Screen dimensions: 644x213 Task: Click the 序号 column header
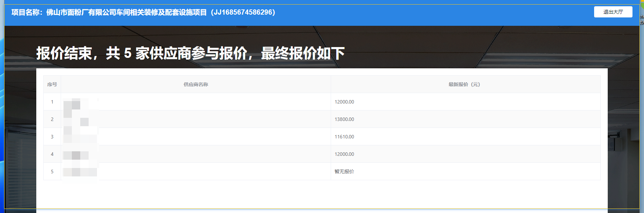[x=52, y=84]
